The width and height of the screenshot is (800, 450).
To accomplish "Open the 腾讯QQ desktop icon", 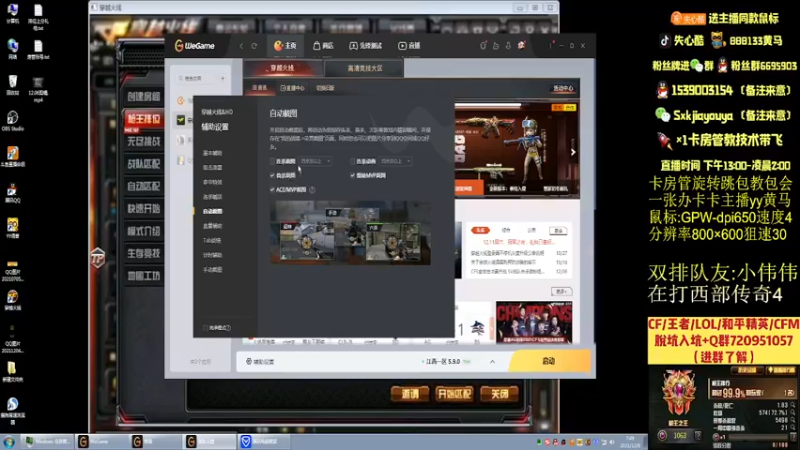I will pyautogui.click(x=13, y=193).
